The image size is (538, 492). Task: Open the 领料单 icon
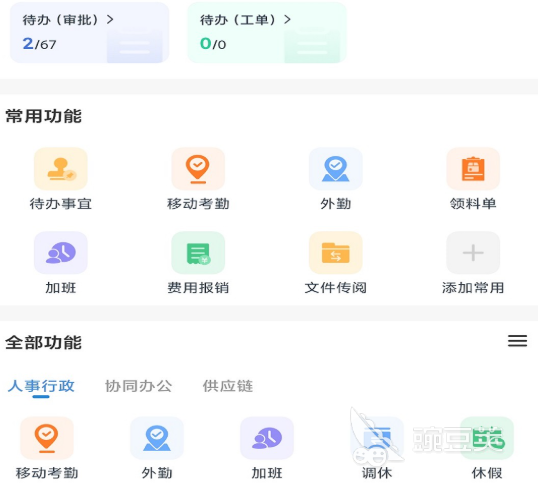pos(473,169)
